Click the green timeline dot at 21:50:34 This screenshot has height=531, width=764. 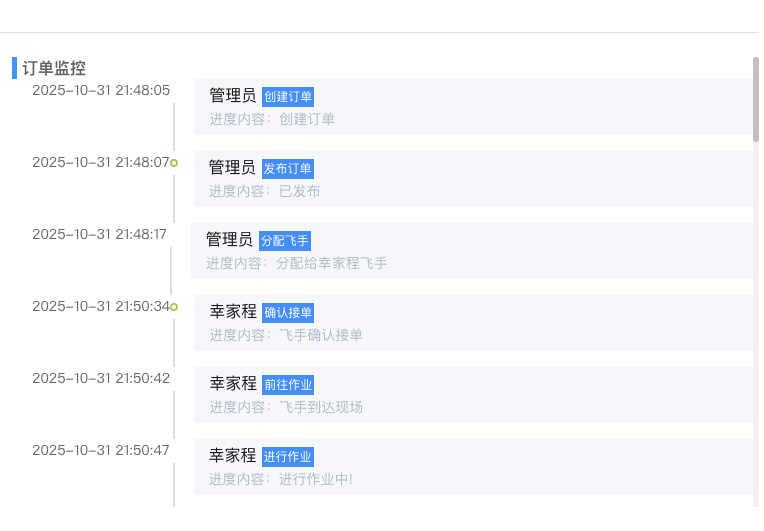pos(174,307)
